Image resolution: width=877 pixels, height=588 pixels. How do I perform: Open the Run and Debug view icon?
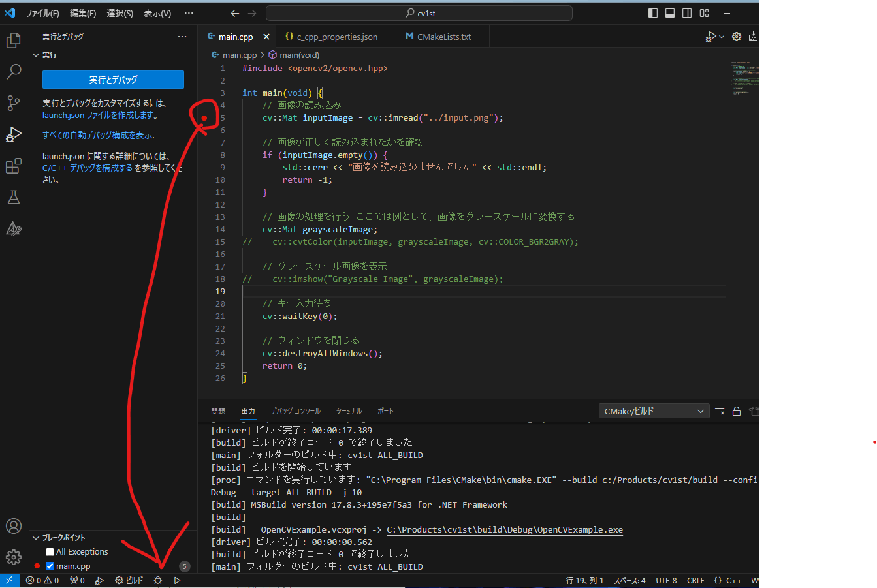point(14,134)
